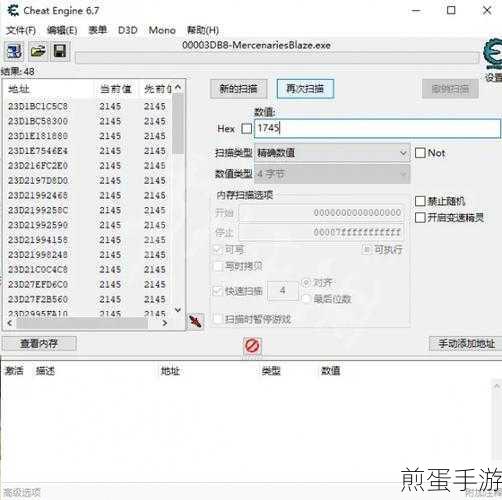Select address row 23D27F2B560
Image resolution: width=502 pixels, height=500 pixels.
click(88, 299)
